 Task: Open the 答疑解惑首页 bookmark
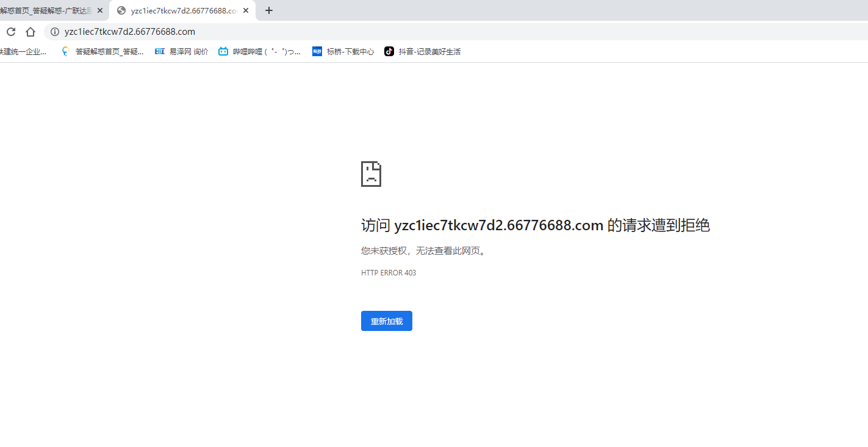[x=103, y=52]
